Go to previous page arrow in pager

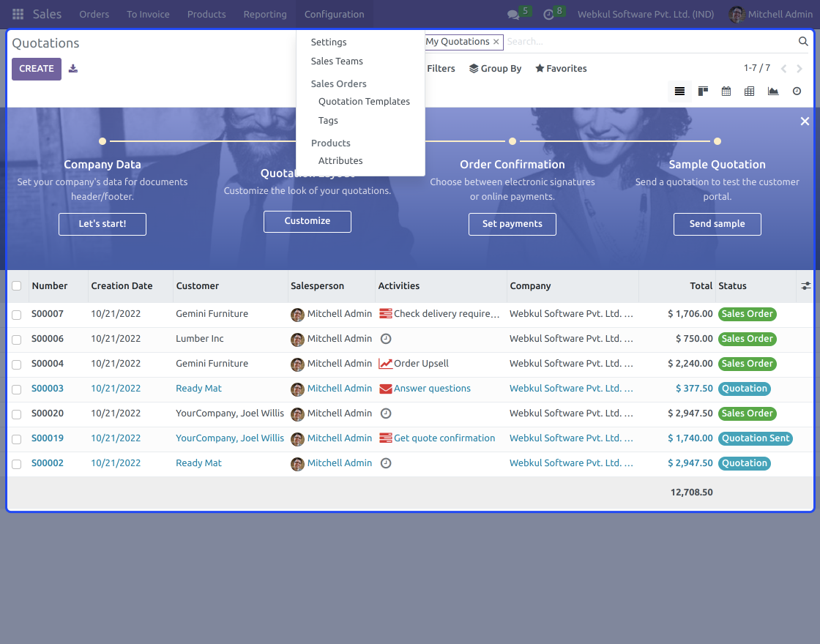tap(783, 69)
